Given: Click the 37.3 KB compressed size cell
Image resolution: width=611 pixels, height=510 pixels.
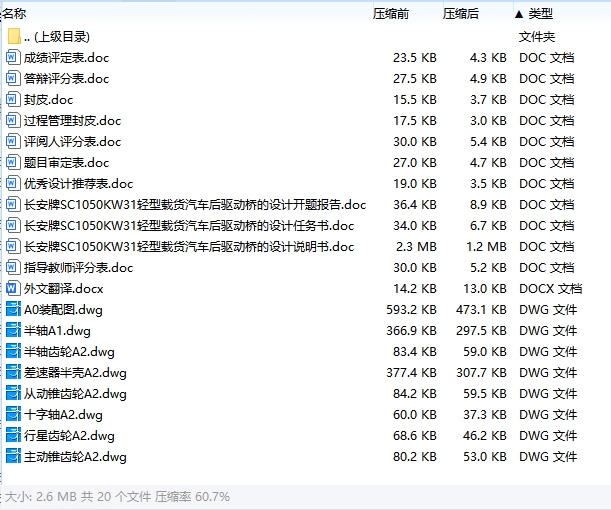Looking at the screenshot, I should point(485,415).
